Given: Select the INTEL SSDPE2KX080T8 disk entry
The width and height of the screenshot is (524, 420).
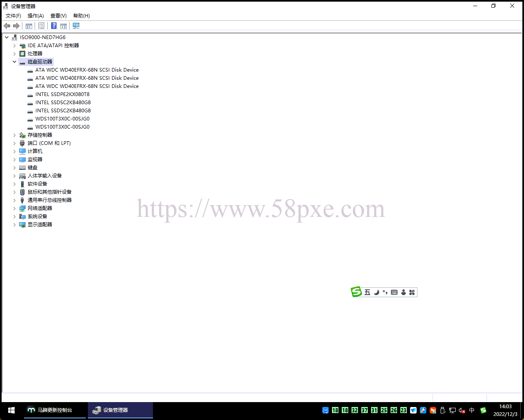Looking at the screenshot, I should coord(62,94).
